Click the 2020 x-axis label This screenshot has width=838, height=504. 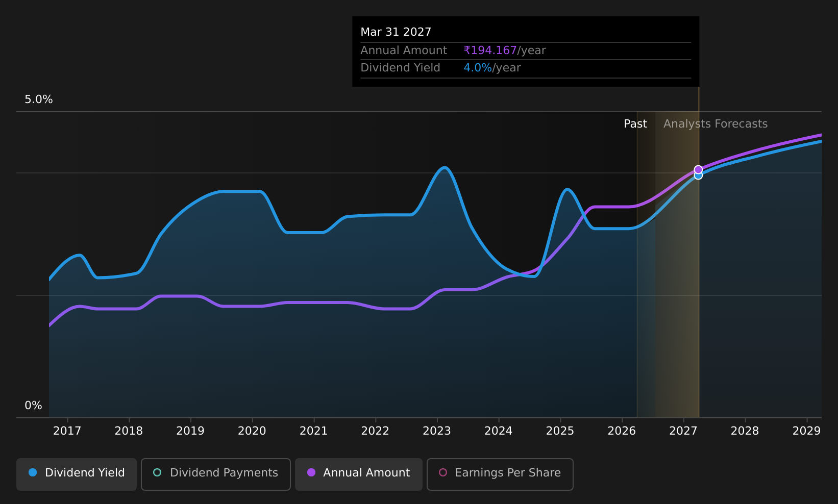252,431
